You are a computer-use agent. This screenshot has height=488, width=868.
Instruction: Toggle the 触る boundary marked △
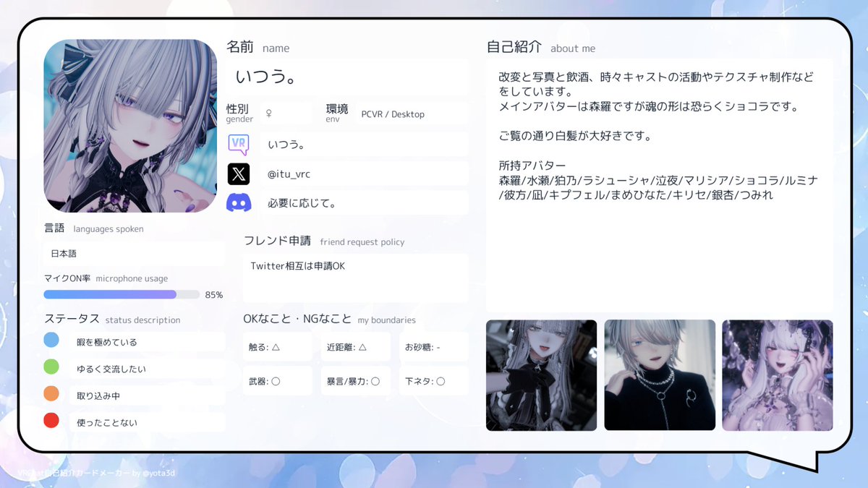pos(278,347)
